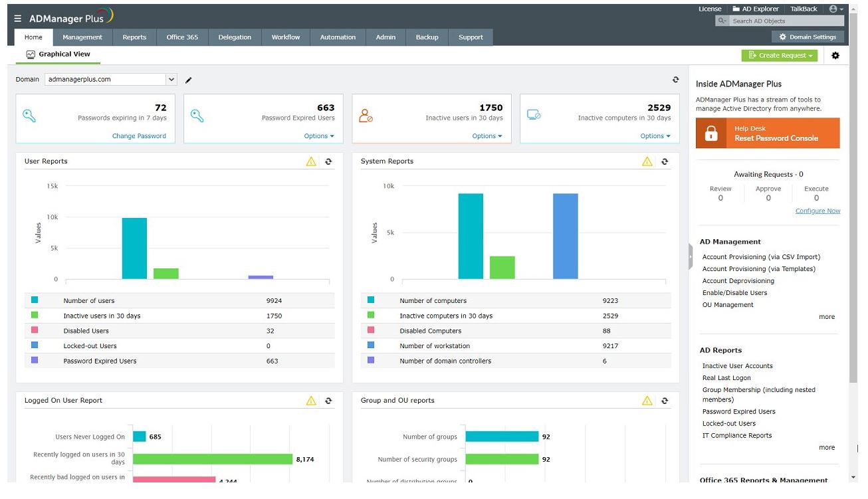Open the Real Last Logon report
The image size is (868, 499).
coord(726,378)
